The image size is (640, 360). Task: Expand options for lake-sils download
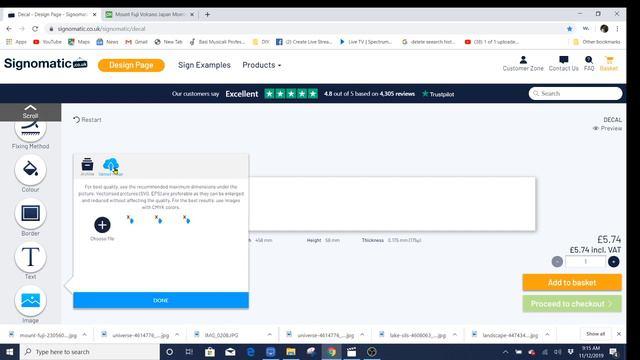455,335
